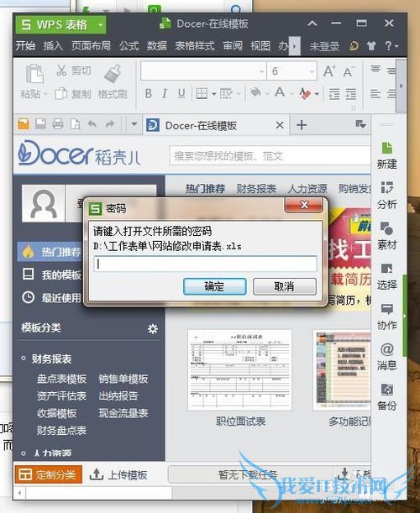Expand more ribbon tabs arrow
Image resolution: width=420 pixels, height=513 pixels.
click(295, 46)
